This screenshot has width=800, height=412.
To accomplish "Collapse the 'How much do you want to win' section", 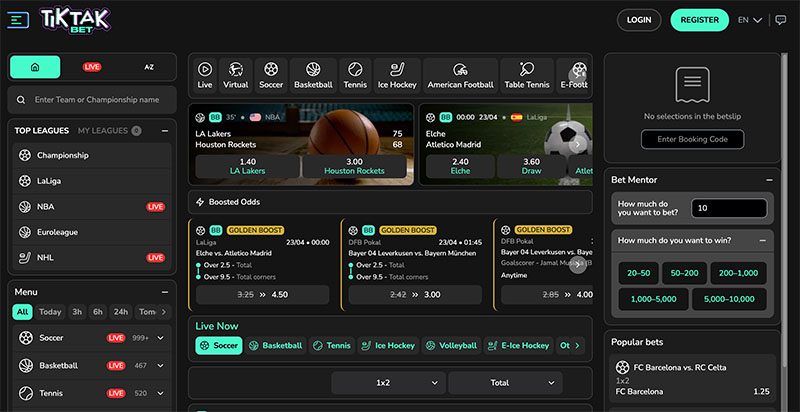I will click(763, 240).
